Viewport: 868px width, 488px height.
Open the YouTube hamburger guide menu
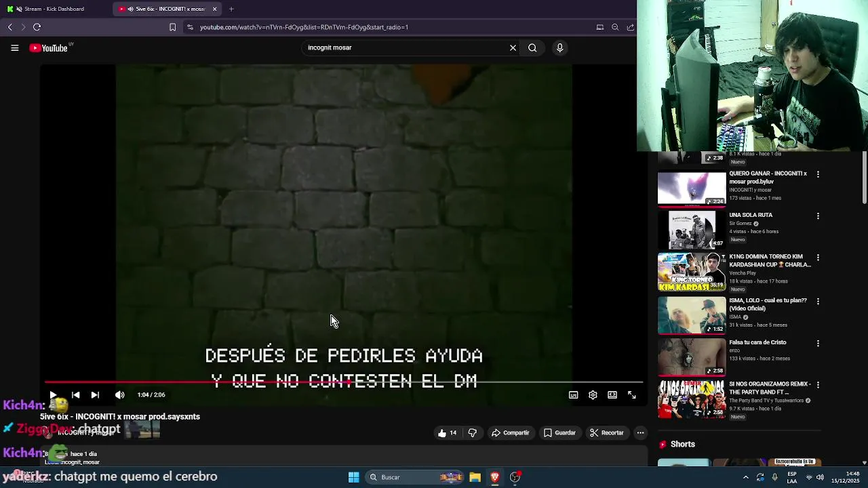coord(14,48)
